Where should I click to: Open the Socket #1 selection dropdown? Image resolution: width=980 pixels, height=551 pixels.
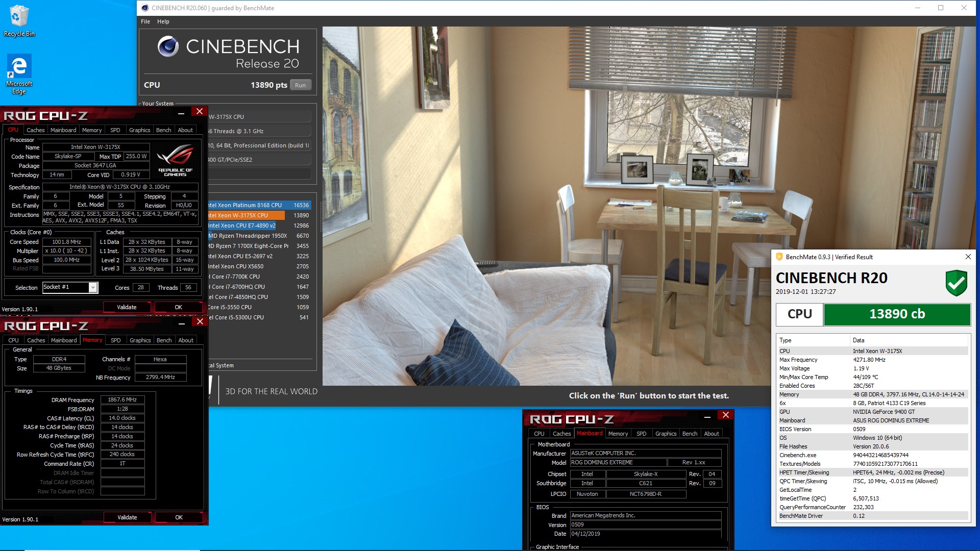[x=93, y=287]
